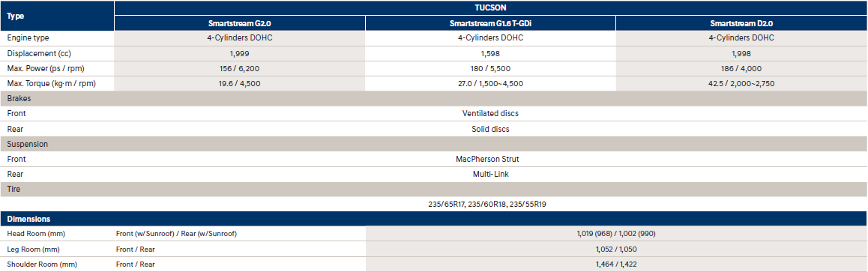Click the 42.5 / 2,000~2,750 torque value
Screen dimensions: 868x272
pyautogui.click(x=741, y=83)
